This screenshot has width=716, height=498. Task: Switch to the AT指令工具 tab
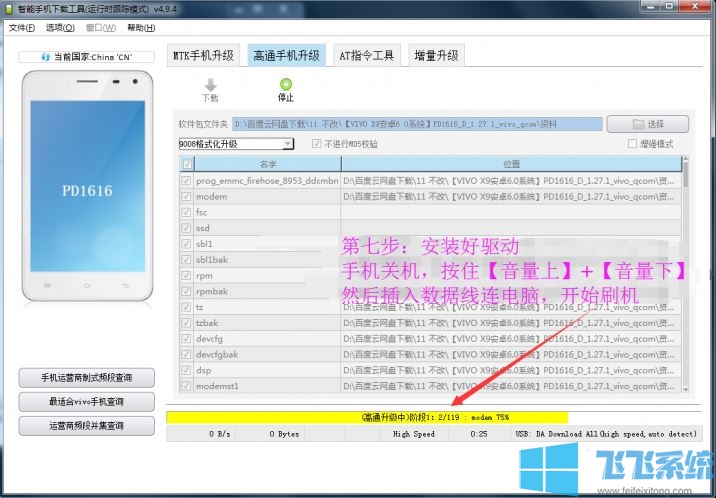367,56
